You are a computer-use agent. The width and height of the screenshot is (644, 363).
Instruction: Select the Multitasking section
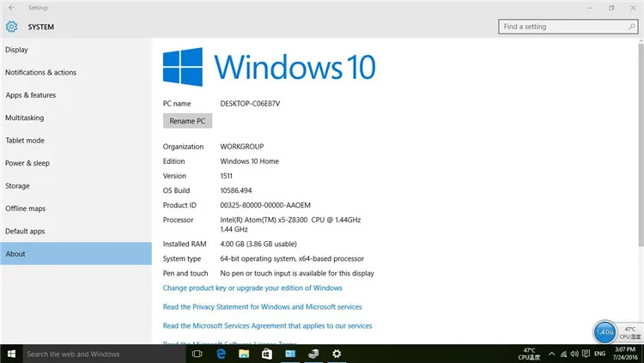coord(76,118)
